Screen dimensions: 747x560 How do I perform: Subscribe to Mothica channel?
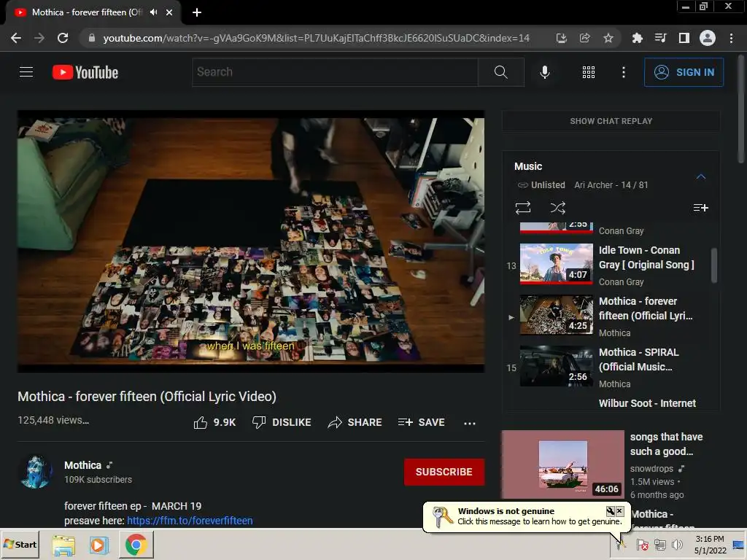pyautogui.click(x=444, y=472)
